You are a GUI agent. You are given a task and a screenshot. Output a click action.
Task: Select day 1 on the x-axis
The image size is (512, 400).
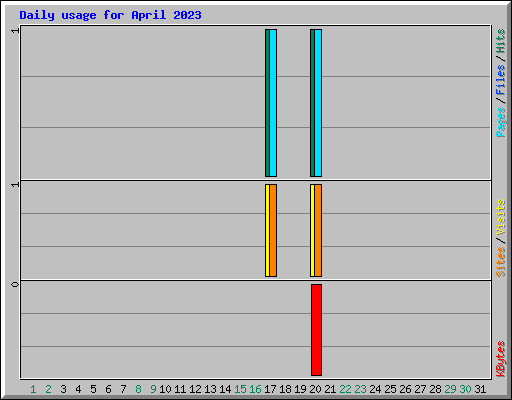(x=33, y=389)
